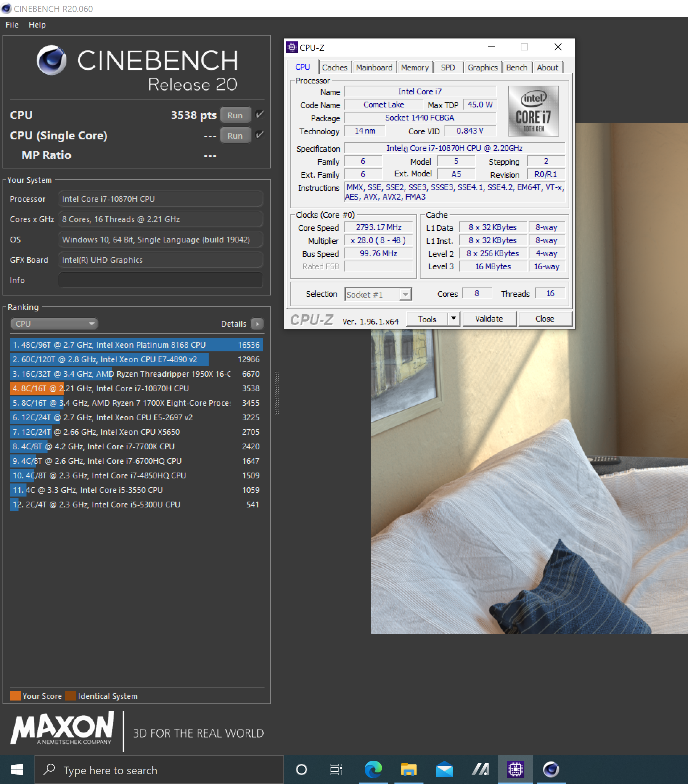Select ranking row Ryzen 7 1700X
Screen dimensions: 688x784
(x=136, y=403)
